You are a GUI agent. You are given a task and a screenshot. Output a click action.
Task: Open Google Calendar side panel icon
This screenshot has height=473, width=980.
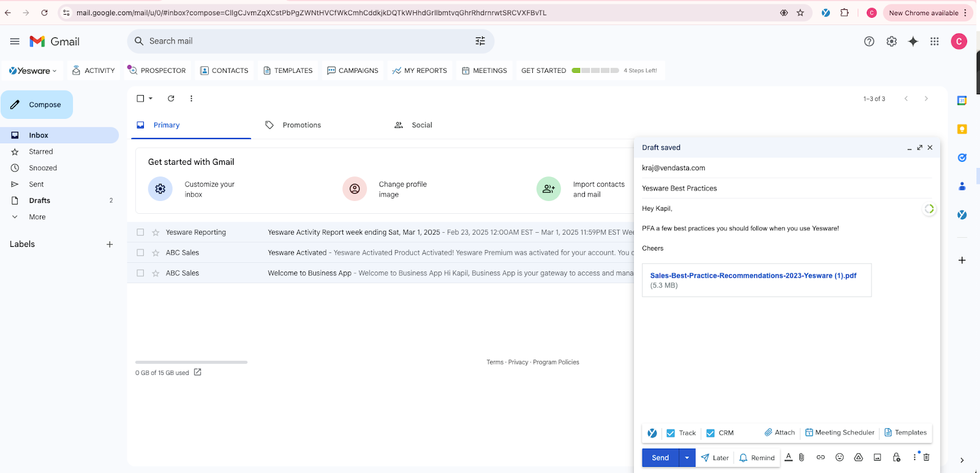click(x=962, y=100)
